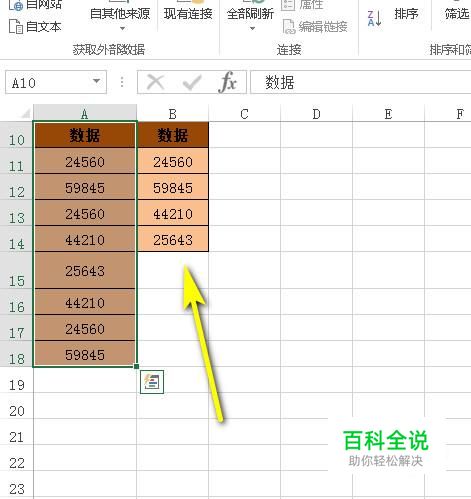Select column A header
Screen dimensions: 471x499
point(85,114)
